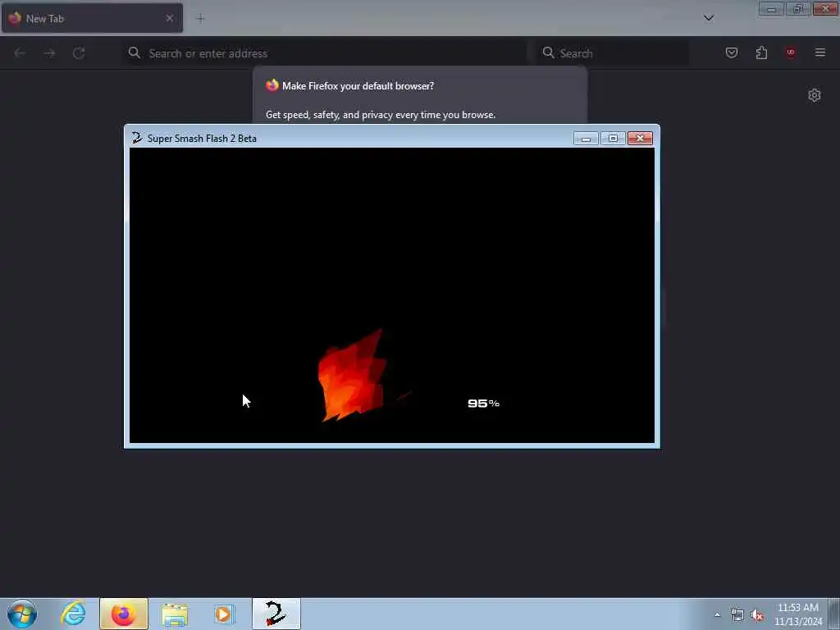Open New Tab settings gear
Image resolution: width=840 pixels, height=630 pixels.
pyautogui.click(x=815, y=95)
